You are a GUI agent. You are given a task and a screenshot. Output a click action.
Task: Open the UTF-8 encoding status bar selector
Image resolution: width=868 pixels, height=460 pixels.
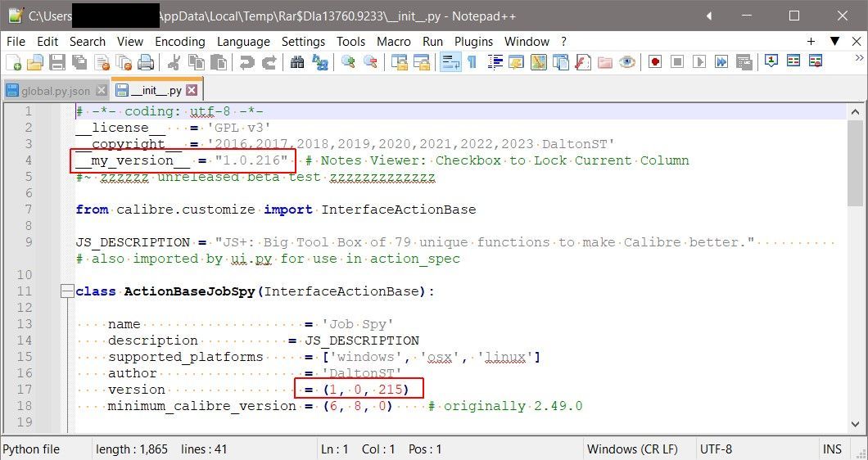[716, 449]
